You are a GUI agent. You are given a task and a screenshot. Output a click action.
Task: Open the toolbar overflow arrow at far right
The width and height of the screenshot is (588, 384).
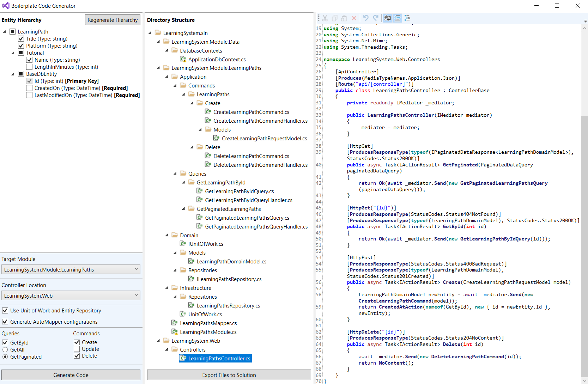[x=586, y=21]
